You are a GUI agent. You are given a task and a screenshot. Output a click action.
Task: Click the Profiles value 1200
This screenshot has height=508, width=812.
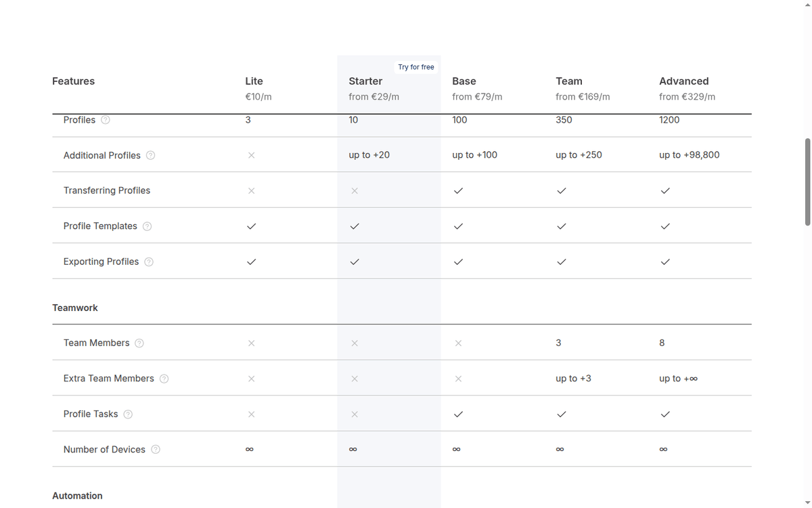(x=670, y=120)
